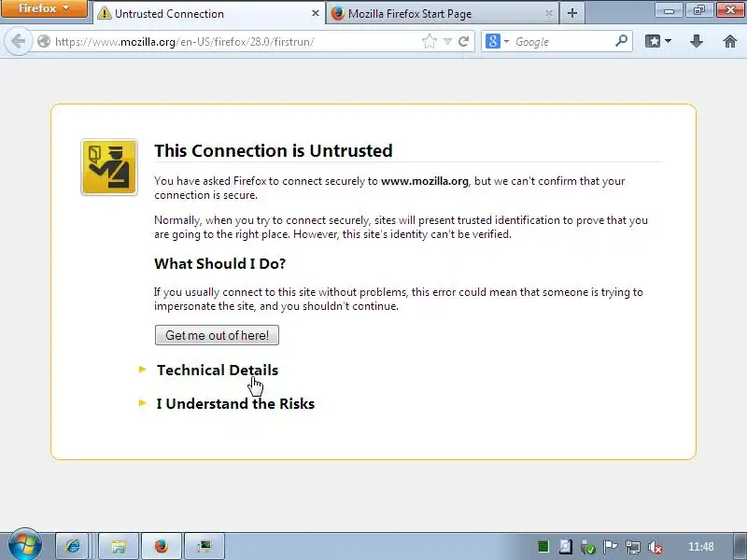Close the Mozilla Firefox Start Page tab

pyautogui.click(x=549, y=13)
